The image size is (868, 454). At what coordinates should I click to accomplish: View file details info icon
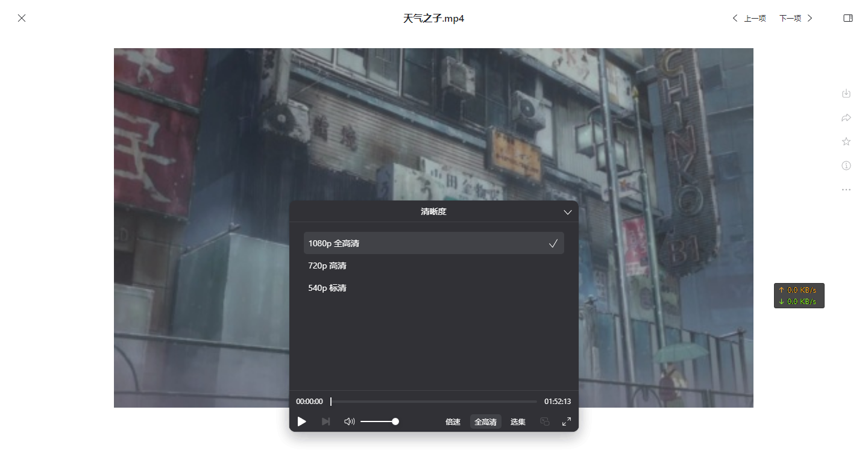pos(846,166)
